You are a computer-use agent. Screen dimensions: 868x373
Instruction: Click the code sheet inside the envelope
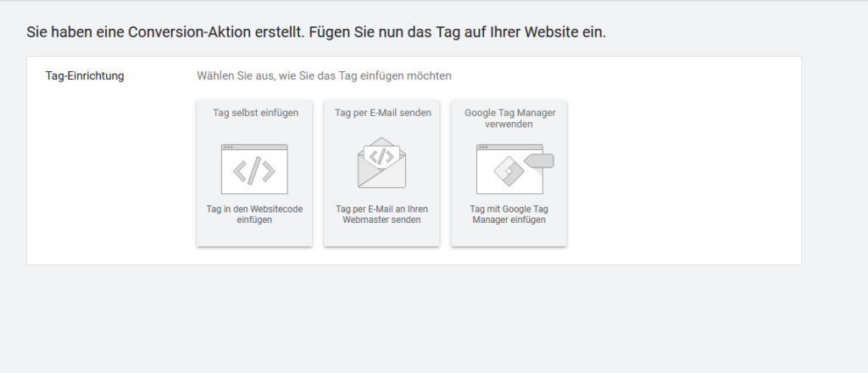[381, 156]
